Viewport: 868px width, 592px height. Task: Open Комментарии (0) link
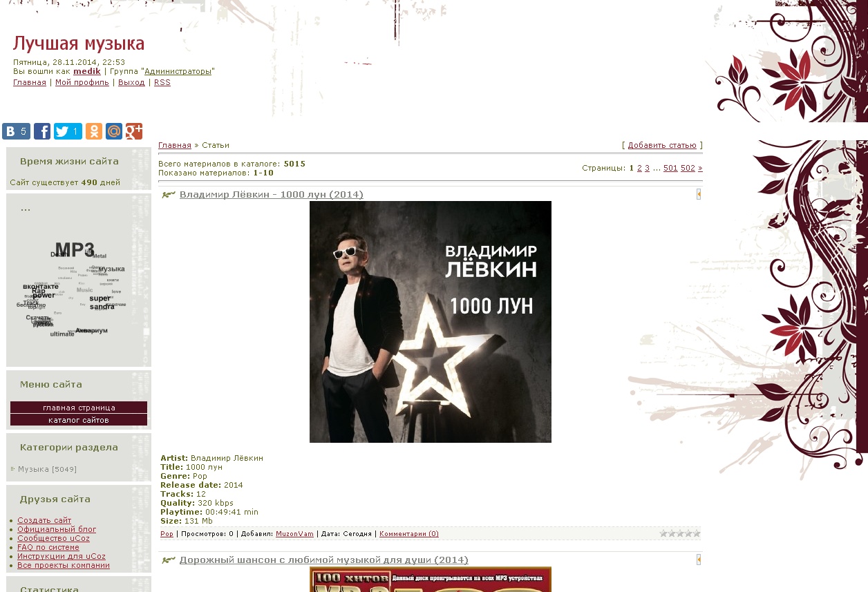pos(409,533)
